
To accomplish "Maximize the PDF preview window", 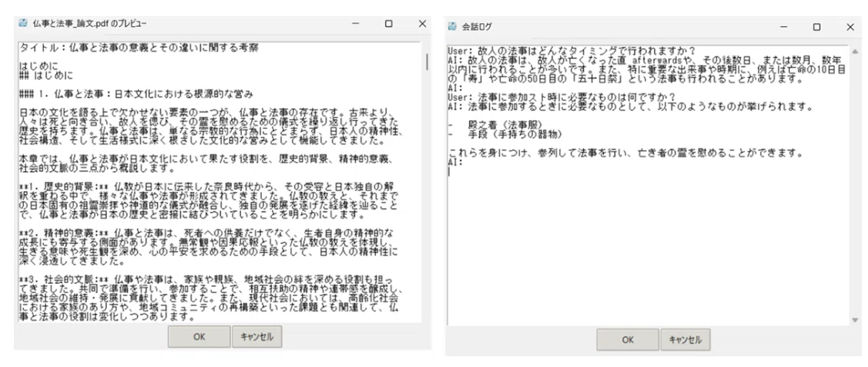I will pyautogui.click(x=389, y=24).
